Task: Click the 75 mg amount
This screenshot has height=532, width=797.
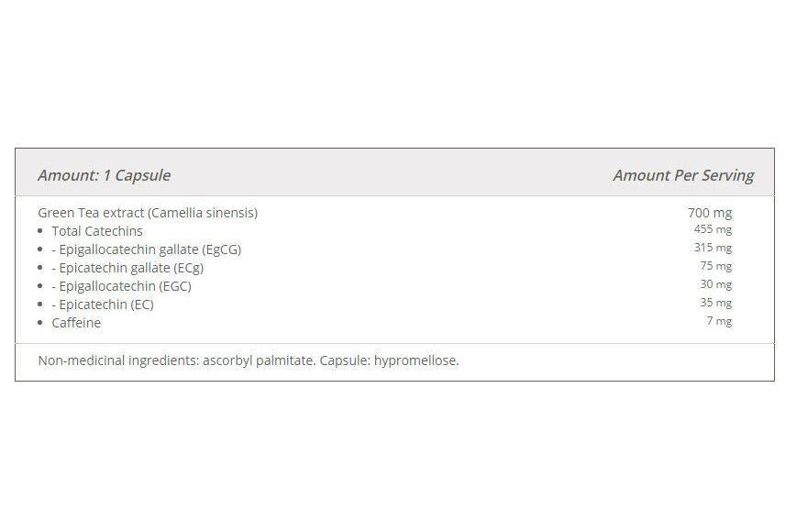Action: [x=715, y=266]
